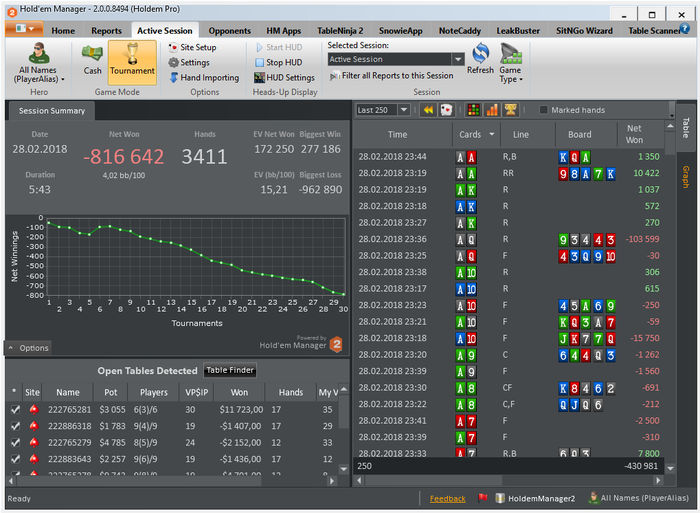Screen dimensions: 700x513
Task: Open the LeakBuster tab
Action: point(519,31)
